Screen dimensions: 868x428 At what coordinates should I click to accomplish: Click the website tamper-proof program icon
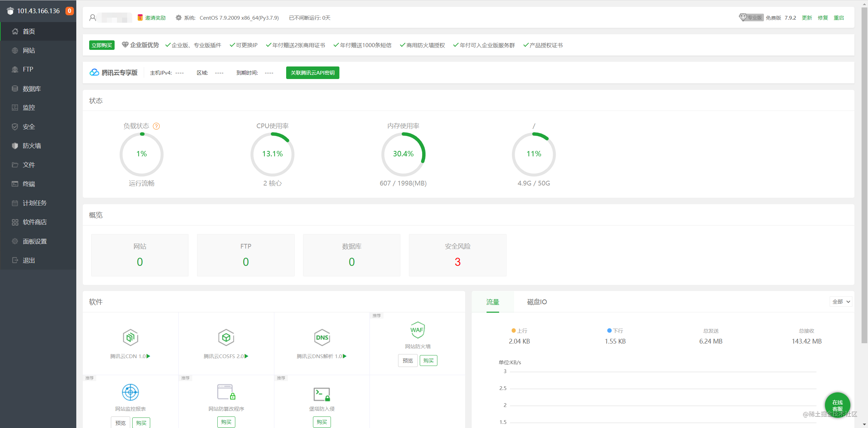[x=226, y=392]
